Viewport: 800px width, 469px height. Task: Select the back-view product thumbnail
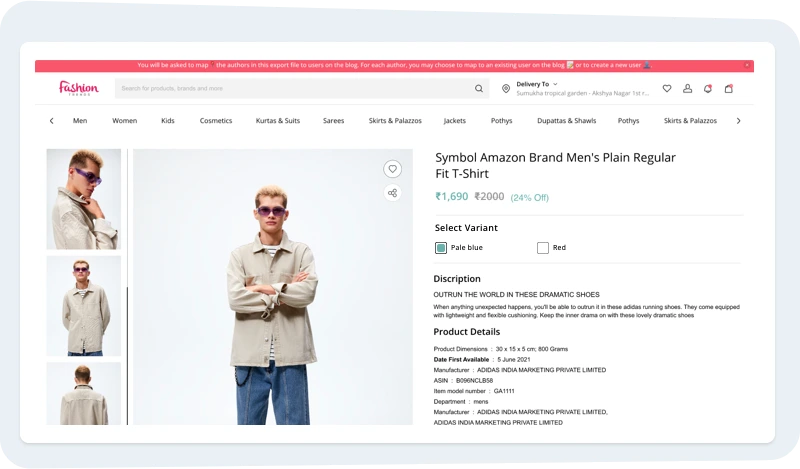(83, 392)
